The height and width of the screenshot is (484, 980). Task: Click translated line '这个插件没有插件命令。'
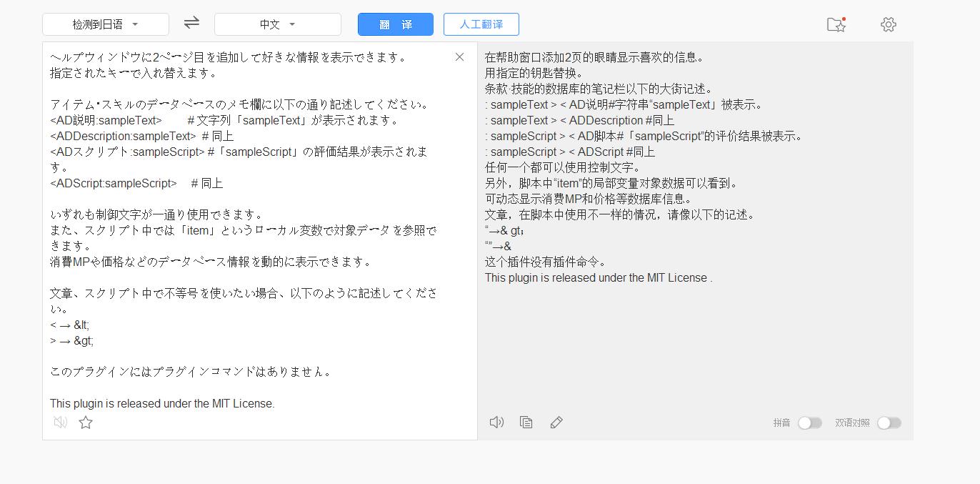click(546, 262)
